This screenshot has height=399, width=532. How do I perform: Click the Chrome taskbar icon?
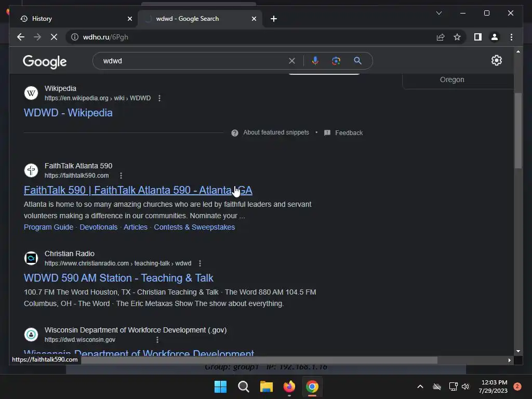[312, 387]
